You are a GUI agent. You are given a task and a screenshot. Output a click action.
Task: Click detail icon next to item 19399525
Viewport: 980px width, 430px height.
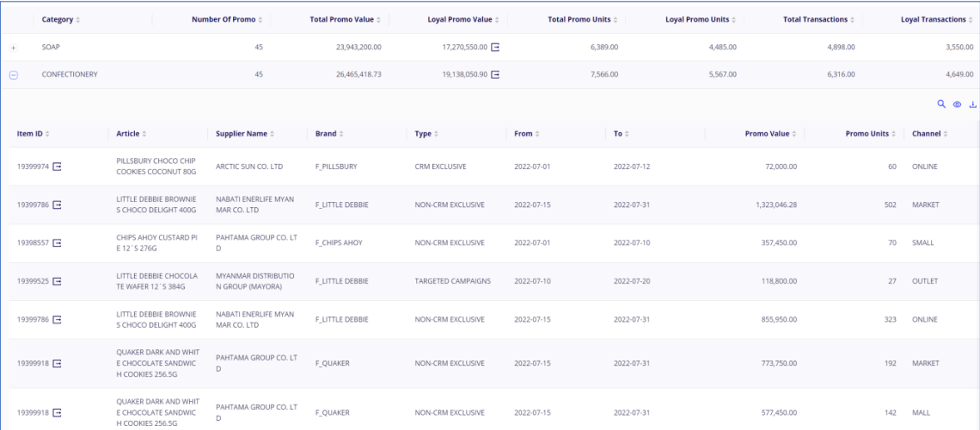coord(57,281)
